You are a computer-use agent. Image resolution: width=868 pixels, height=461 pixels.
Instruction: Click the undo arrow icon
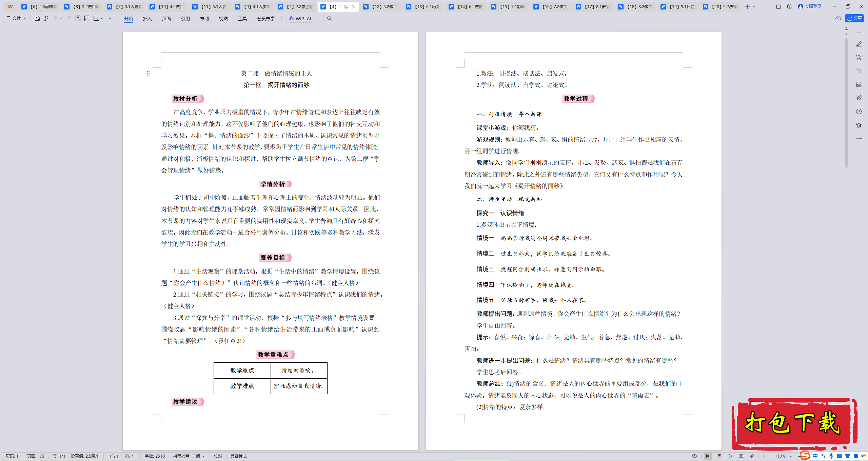pyautogui.click(x=55, y=18)
